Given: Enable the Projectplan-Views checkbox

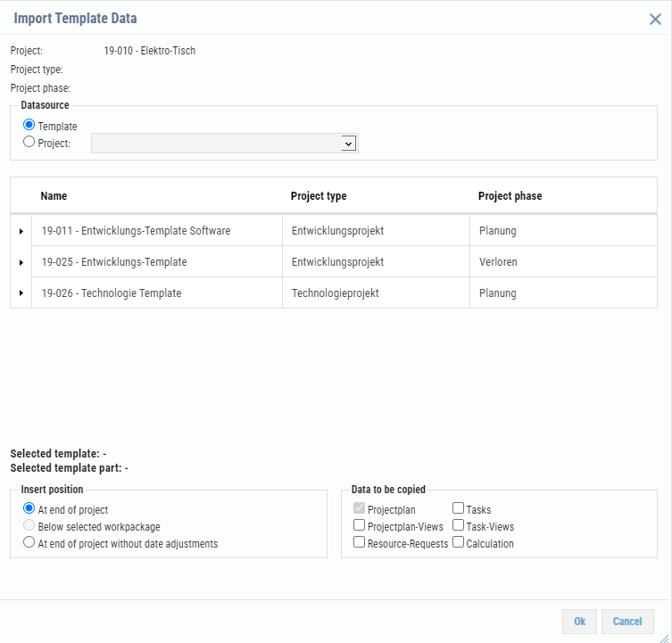Looking at the screenshot, I should point(359,525).
